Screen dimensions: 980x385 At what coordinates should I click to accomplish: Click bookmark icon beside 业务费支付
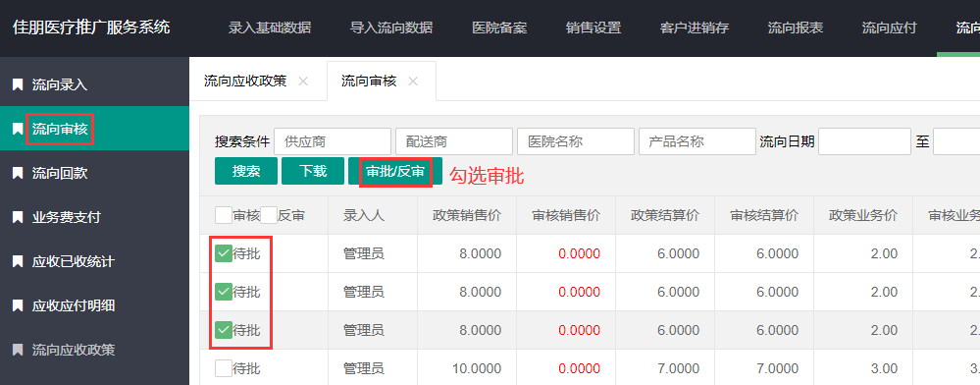(18, 218)
